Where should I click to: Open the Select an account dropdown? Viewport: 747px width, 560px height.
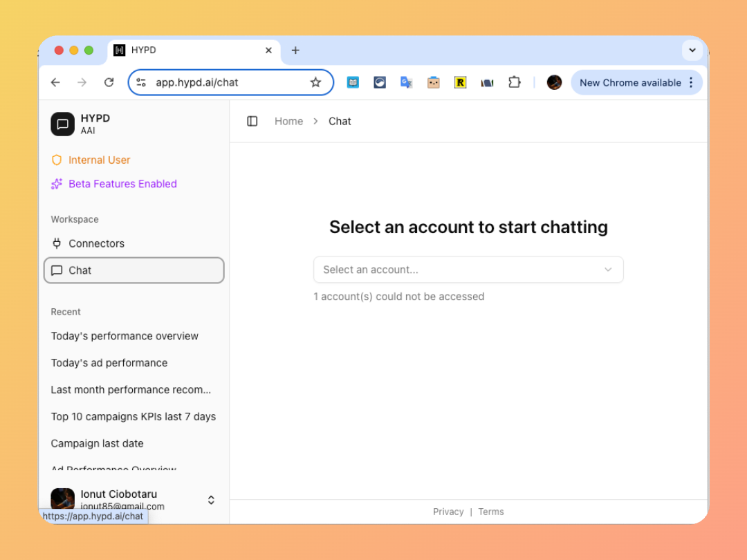[468, 270]
